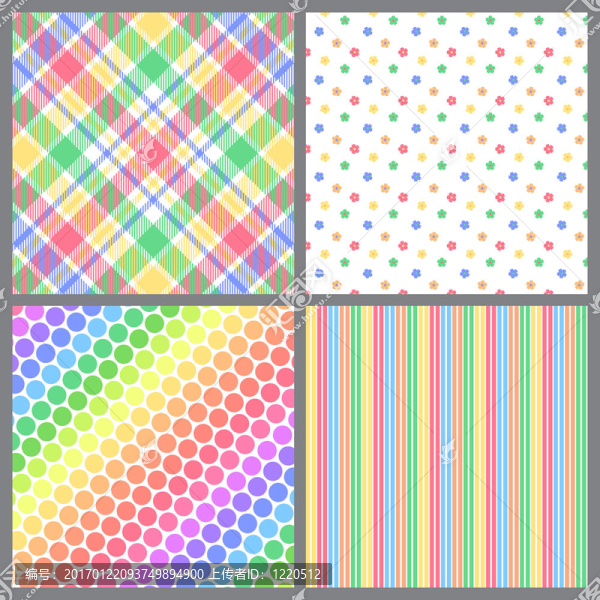This screenshot has height=600, width=600.
Task: Select the rainbow polka dots pattern swatch
Action: (x=153, y=447)
